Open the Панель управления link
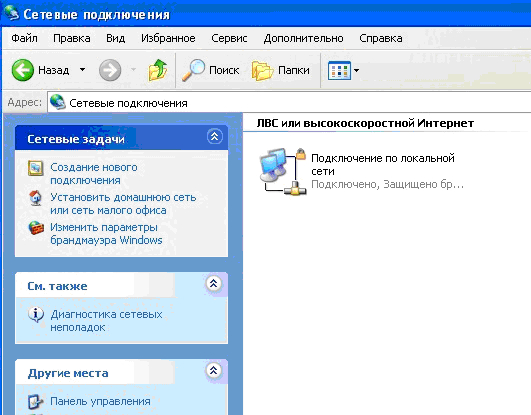The height and width of the screenshot is (415, 531). tap(100, 401)
